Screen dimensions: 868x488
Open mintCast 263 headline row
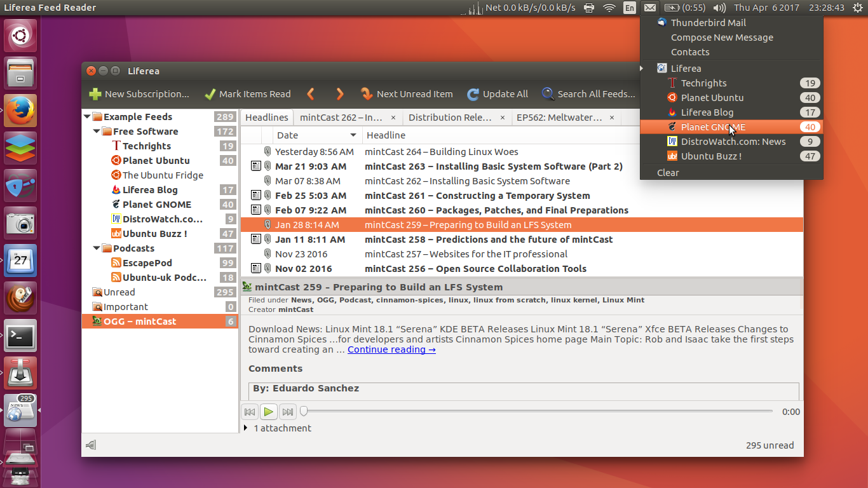click(522, 166)
